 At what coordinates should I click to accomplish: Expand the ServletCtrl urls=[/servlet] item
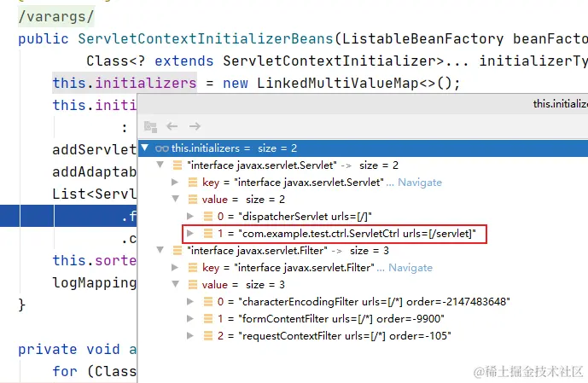(x=190, y=233)
